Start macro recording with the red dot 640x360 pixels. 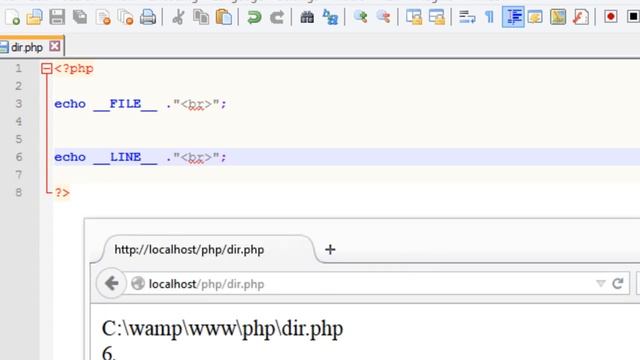pyautogui.click(x=611, y=17)
